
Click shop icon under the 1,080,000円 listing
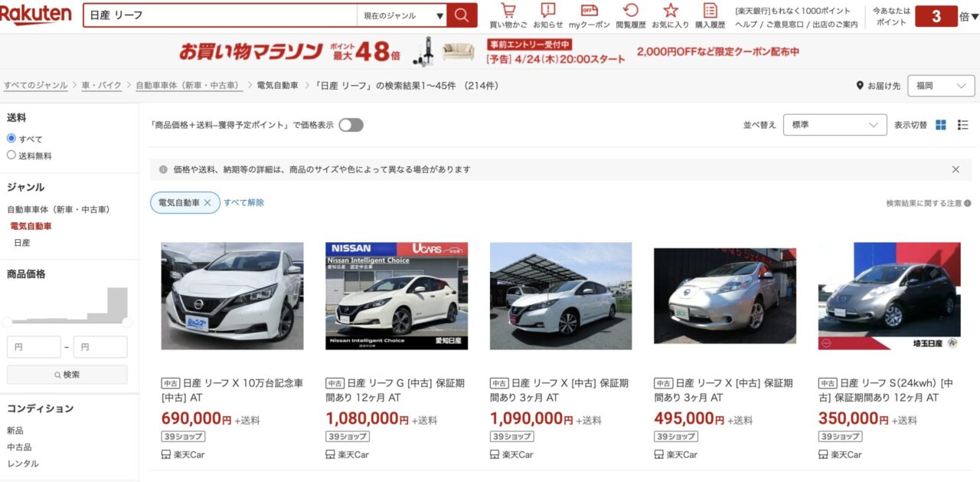pyautogui.click(x=331, y=454)
